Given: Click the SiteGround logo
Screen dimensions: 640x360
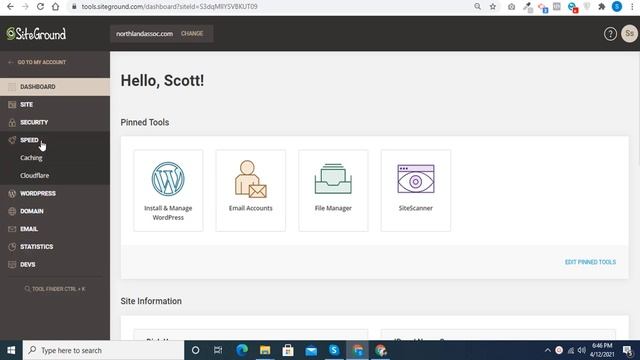Looking at the screenshot, I should pos(36,33).
